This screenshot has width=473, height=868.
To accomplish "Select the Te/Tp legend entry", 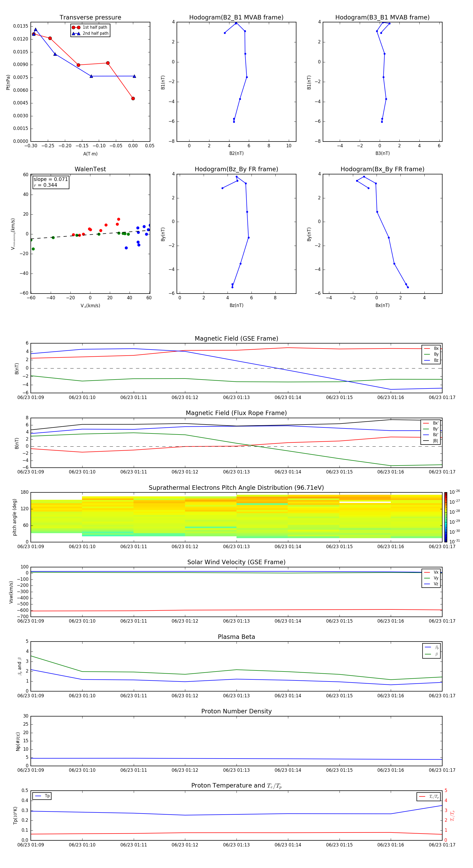I will coord(429,796).
